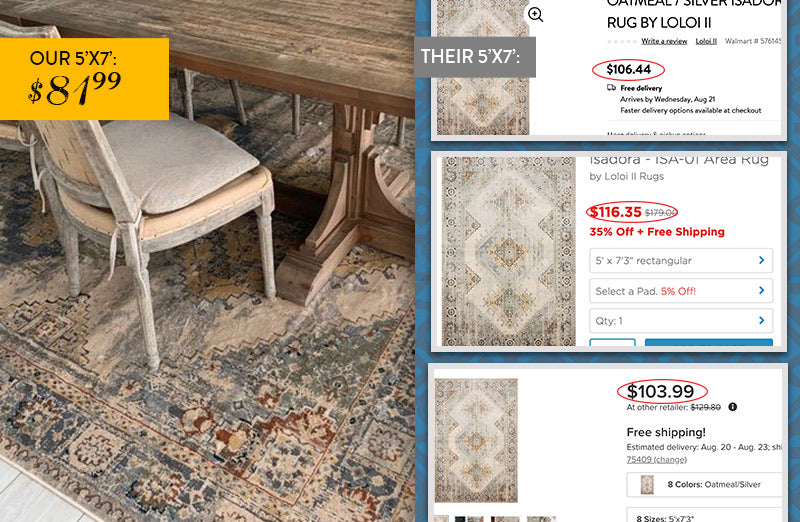Open the Loloi II brand link
This screenshot has width=800, height=522.
tap(706, 41)
